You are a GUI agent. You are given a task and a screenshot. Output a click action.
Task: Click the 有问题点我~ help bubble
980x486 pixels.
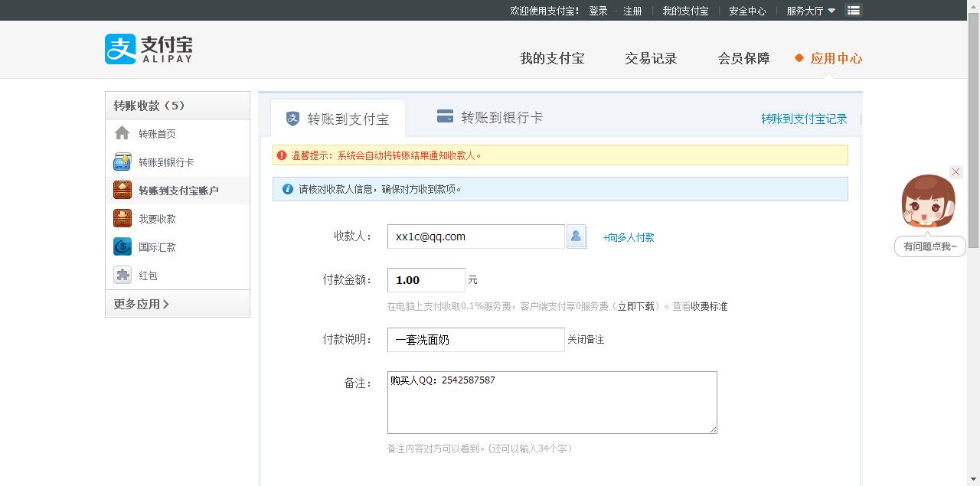[930, 246]
